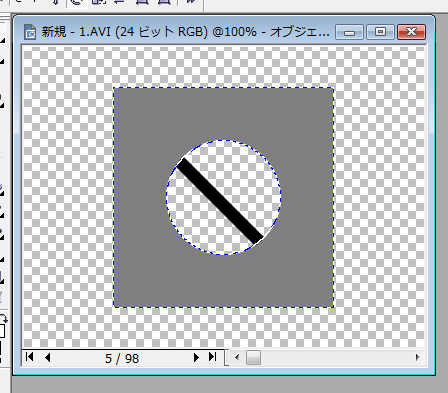Minimize the 1.AVI document window

pyautogui.click(x=349, y=32)
